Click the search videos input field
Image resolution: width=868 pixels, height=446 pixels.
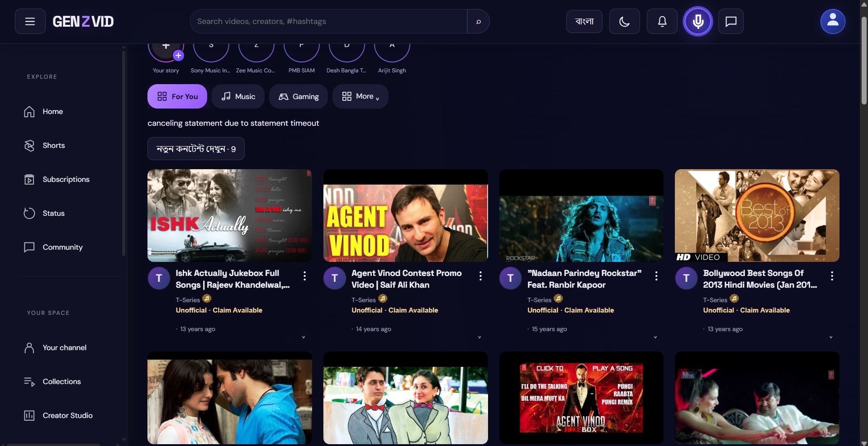(x=329, y=21)
